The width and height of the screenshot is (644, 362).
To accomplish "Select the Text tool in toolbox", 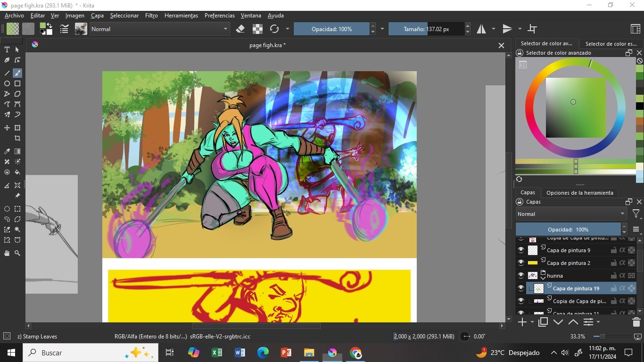I will 7,49.
